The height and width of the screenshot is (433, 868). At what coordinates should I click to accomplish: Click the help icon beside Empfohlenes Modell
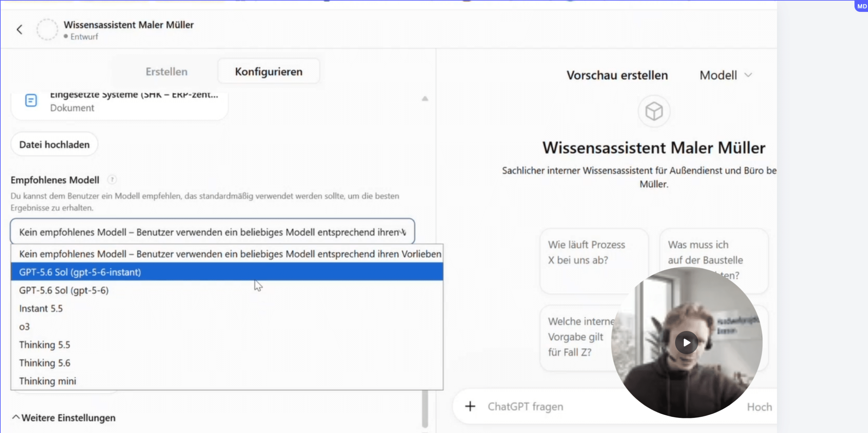pos(112,180)
